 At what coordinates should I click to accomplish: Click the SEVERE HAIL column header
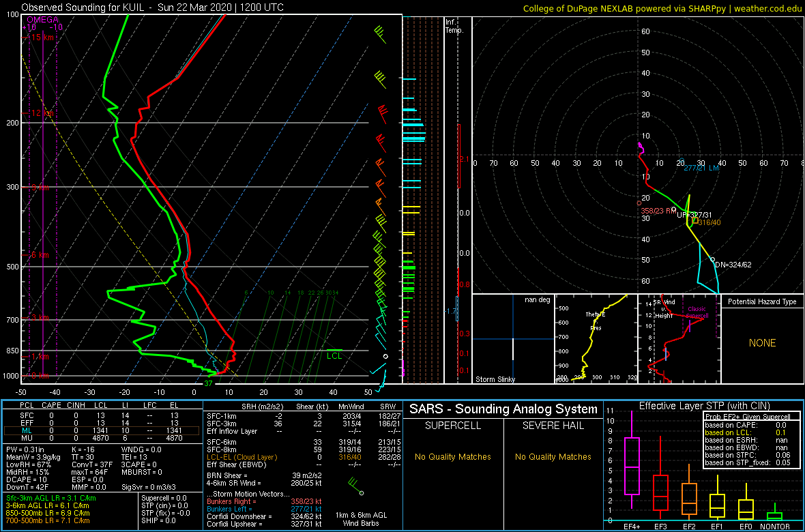coord(553,426)
